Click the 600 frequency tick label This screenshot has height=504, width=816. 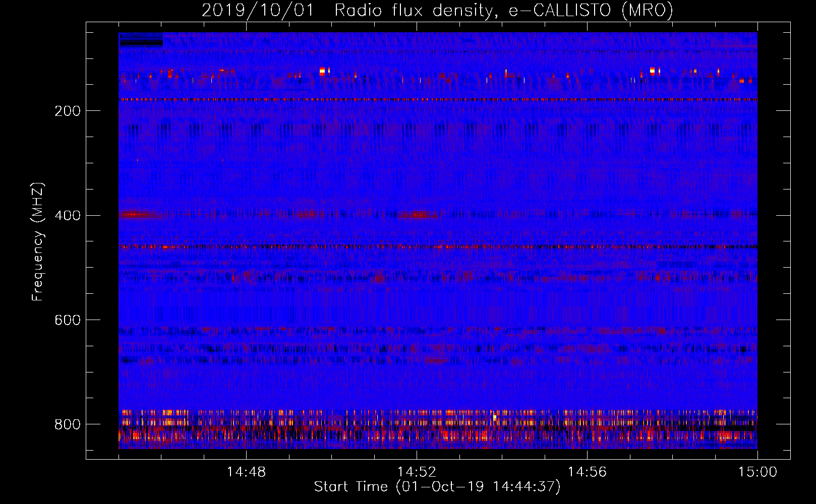click(68, 321)
